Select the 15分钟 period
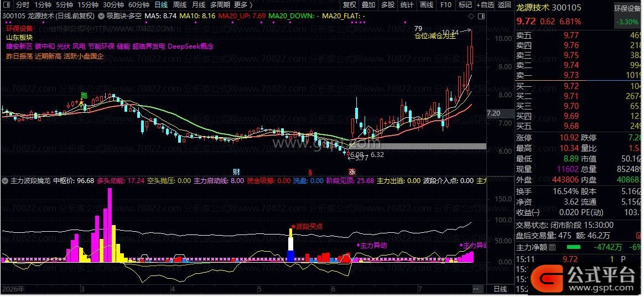644x297 pixels. [x=88, y=5]
